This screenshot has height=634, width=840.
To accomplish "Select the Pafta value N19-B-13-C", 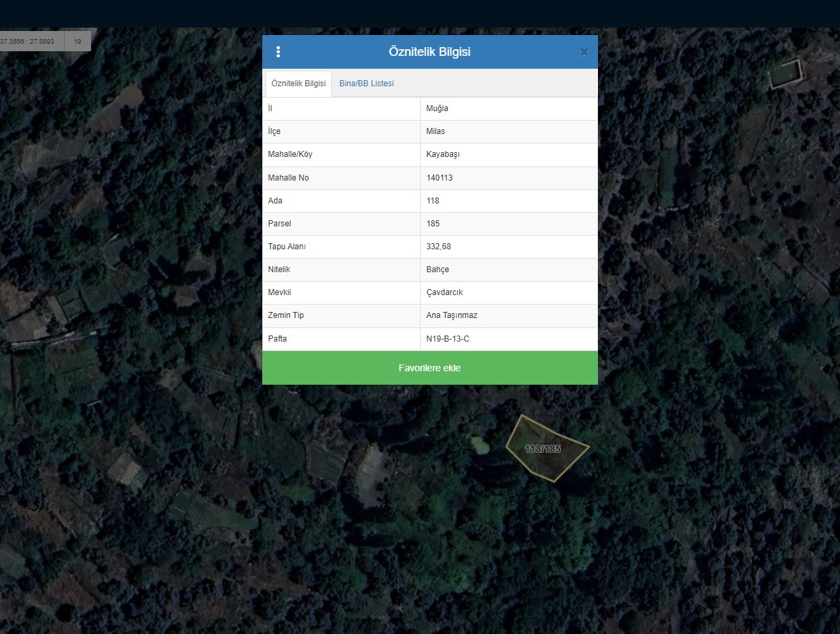I will [448, 339].
